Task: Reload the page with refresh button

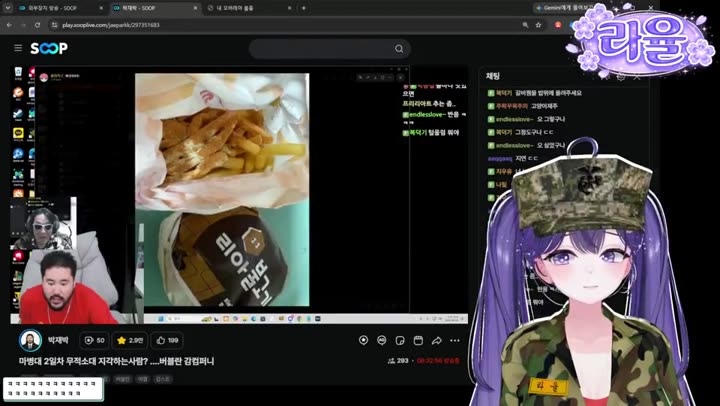Action: (x=38, y=25)
